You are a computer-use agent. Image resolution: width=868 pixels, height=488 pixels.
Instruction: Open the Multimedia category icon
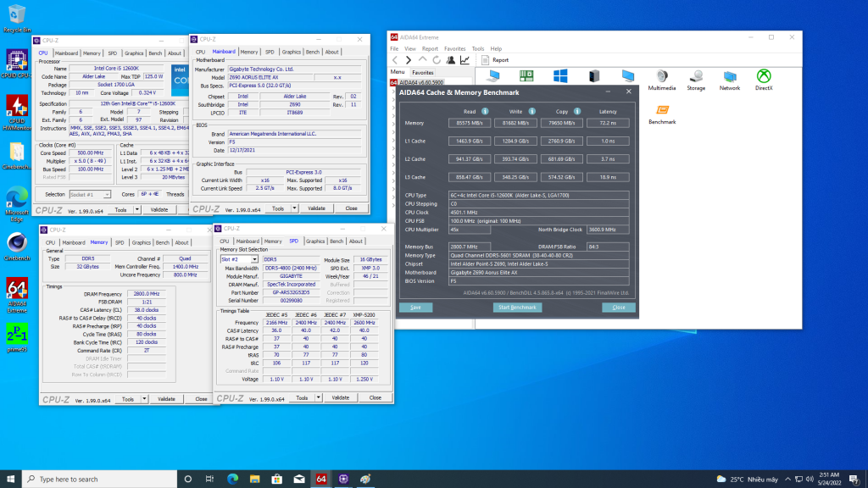click(662, 80)
